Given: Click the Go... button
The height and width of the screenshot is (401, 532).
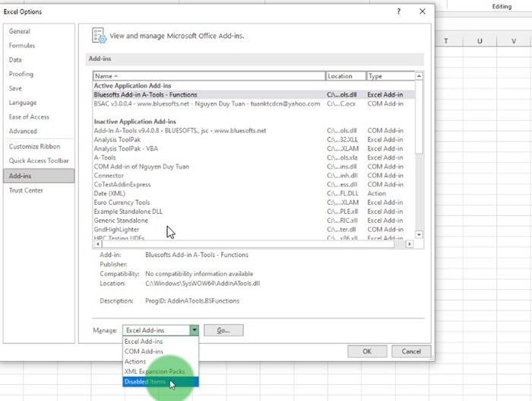Looking at the screenshot, I should click(223, 330).
